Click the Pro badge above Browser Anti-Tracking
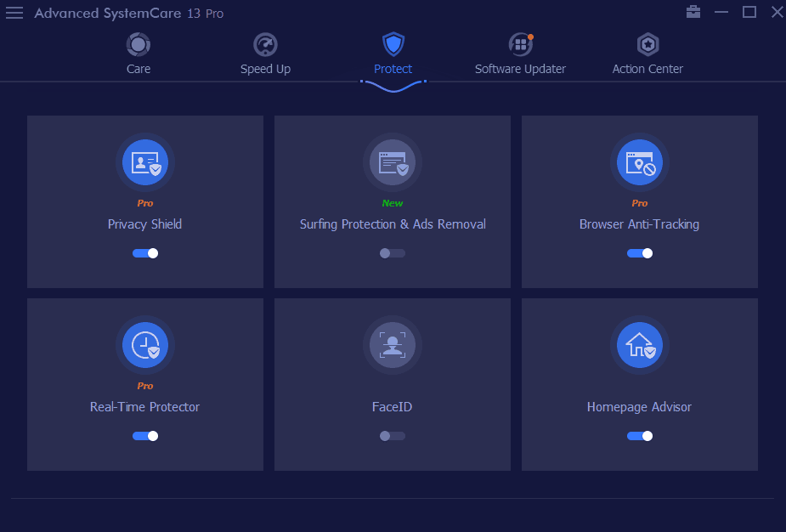786x532 pixels. [x=640, y=203]
